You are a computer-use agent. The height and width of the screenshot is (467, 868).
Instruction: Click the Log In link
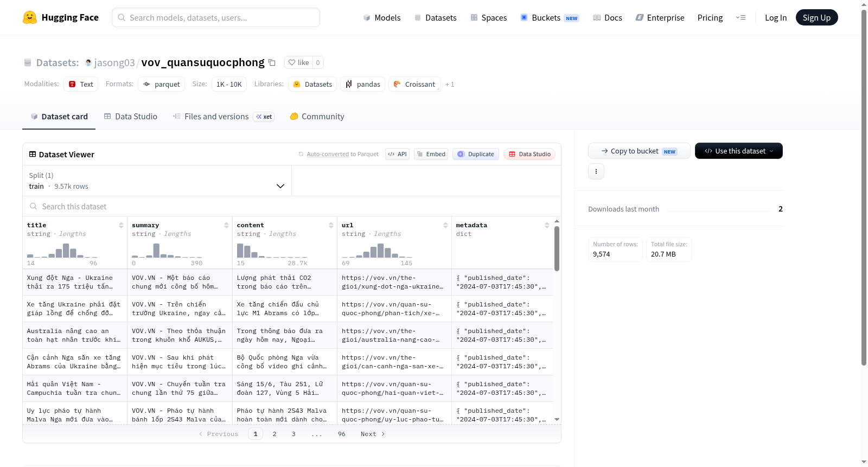775,17
